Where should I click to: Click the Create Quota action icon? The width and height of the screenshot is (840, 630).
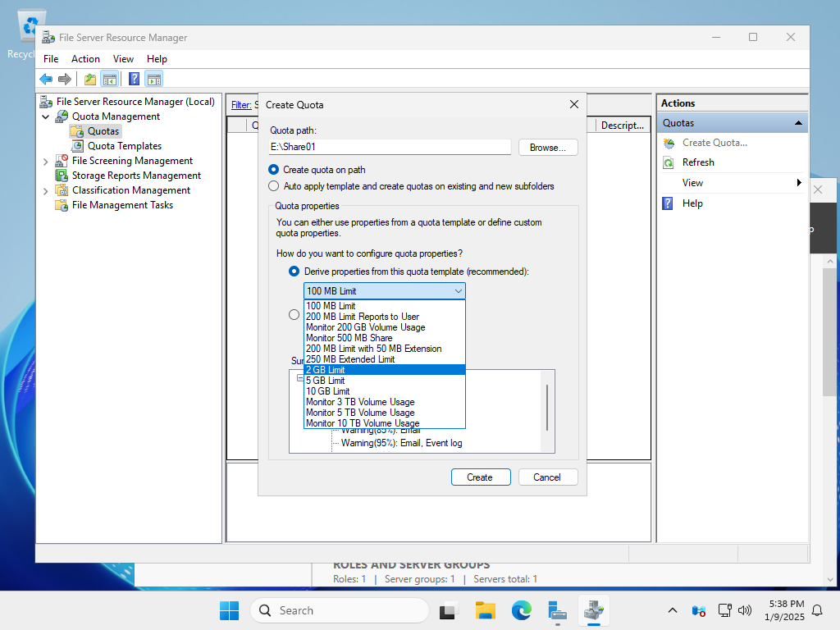coord(669,143)
